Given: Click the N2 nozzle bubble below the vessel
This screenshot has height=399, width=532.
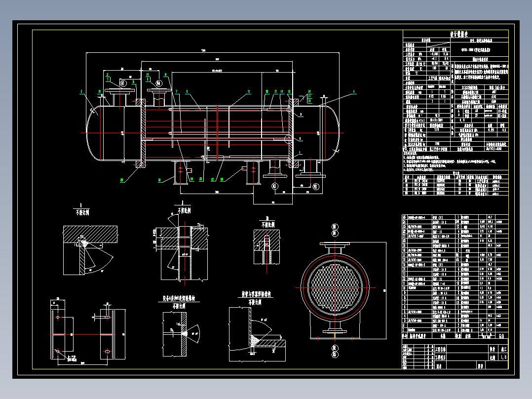Looking at the screenshot, I should point(316,186).
